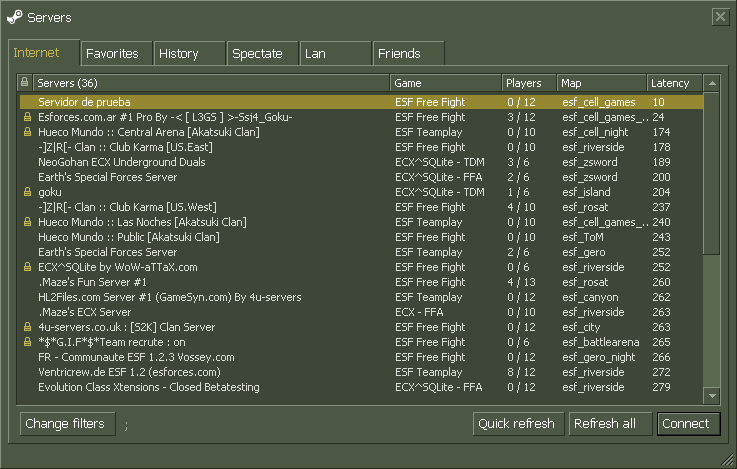The height and width of the screenshot is (469, 737).
Task: Select .Maze's ECX Server row
Action: click(361, 313)
